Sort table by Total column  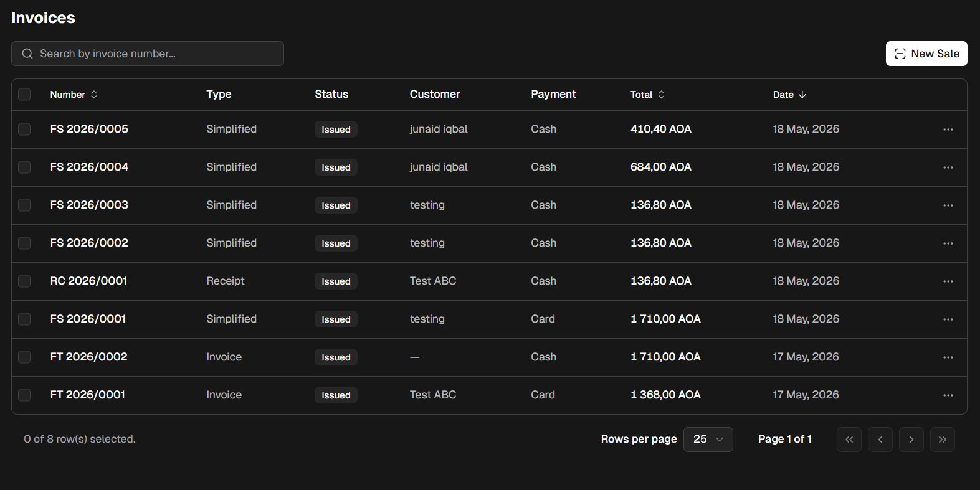(647, 95)
